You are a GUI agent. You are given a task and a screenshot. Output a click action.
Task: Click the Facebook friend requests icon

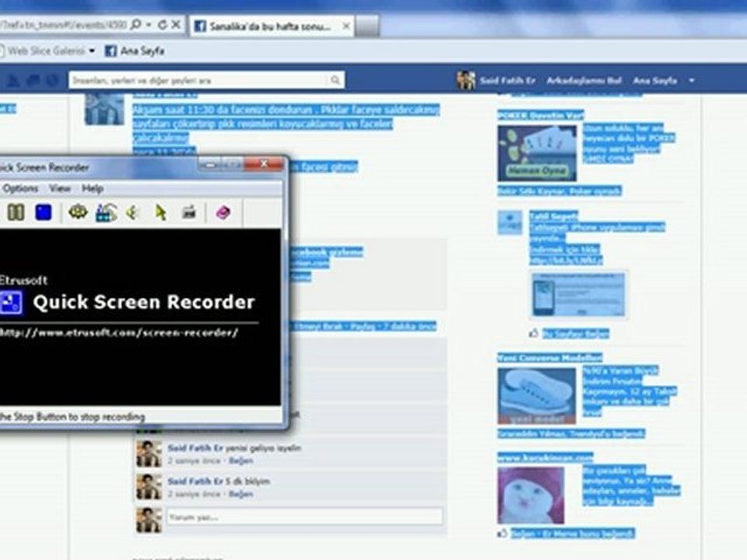tap(13, 80)
